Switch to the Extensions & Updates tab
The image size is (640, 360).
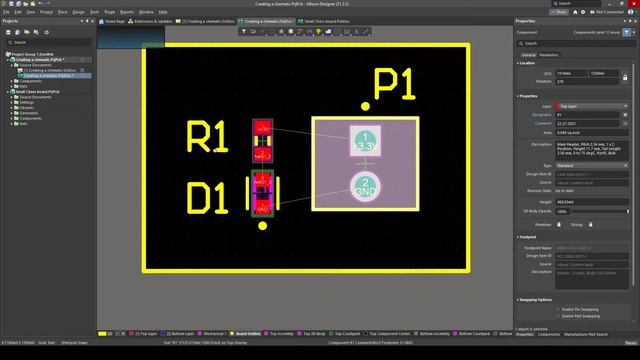tap(150, 21)
